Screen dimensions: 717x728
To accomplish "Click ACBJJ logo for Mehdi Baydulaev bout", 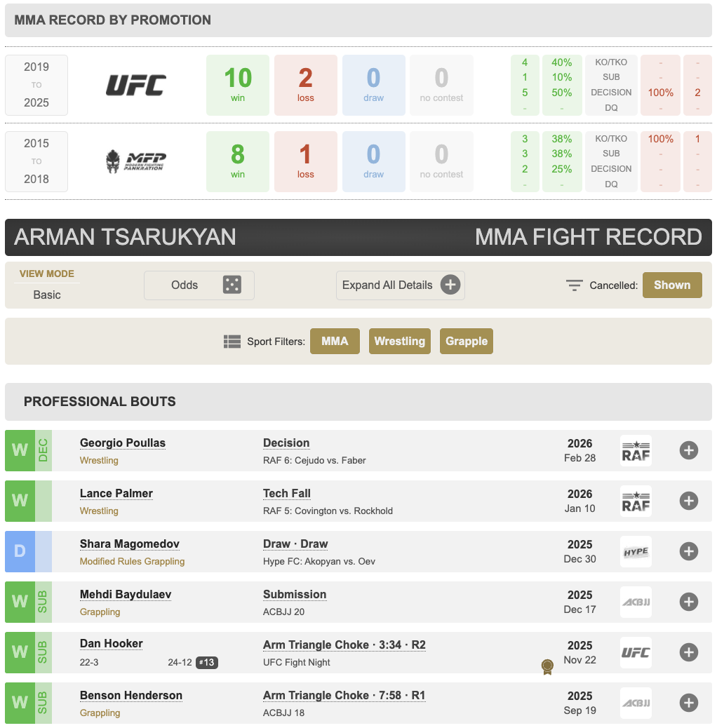I will (x=636, y=602).
